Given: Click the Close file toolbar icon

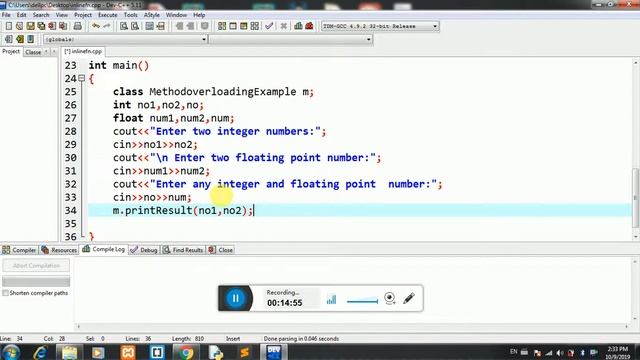Looking at the screenshot, I should [52, 26].
